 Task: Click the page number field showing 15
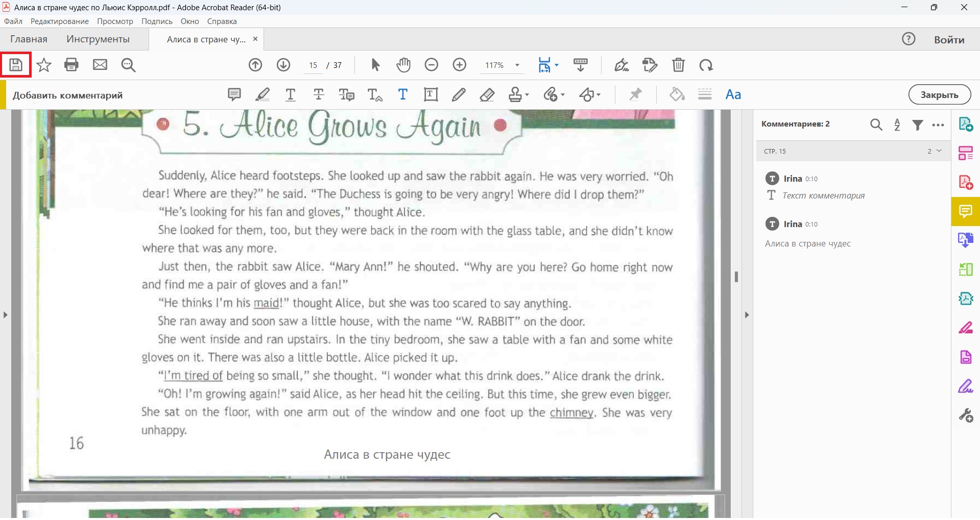(313, 65)
